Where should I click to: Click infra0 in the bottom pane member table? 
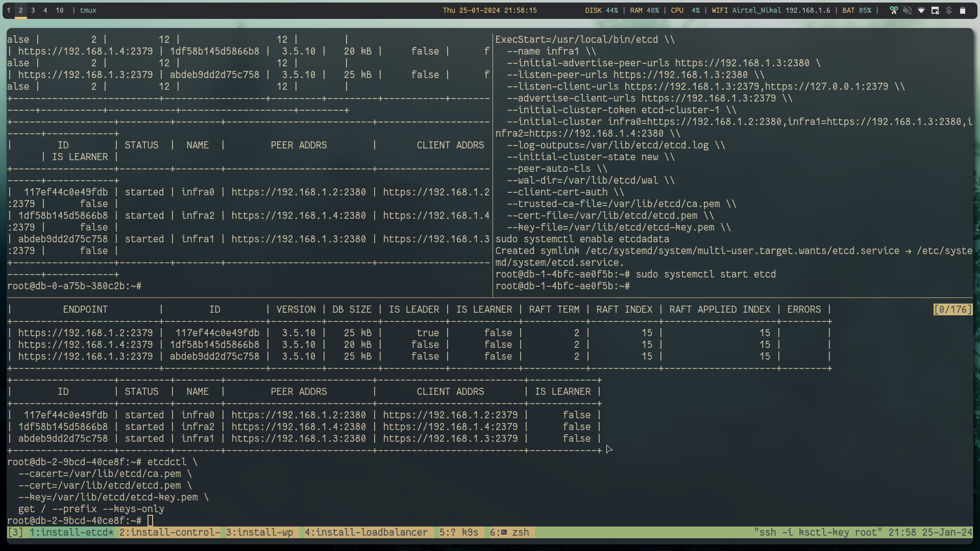(198, 415)
